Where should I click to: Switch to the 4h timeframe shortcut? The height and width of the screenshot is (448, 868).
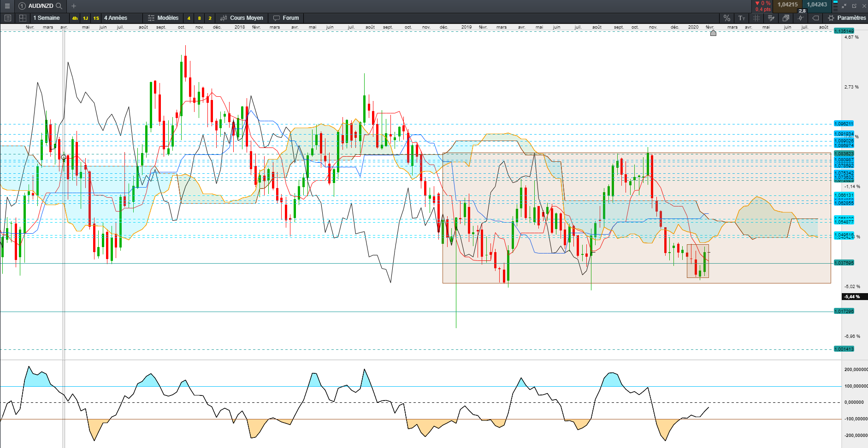[75, 18]
